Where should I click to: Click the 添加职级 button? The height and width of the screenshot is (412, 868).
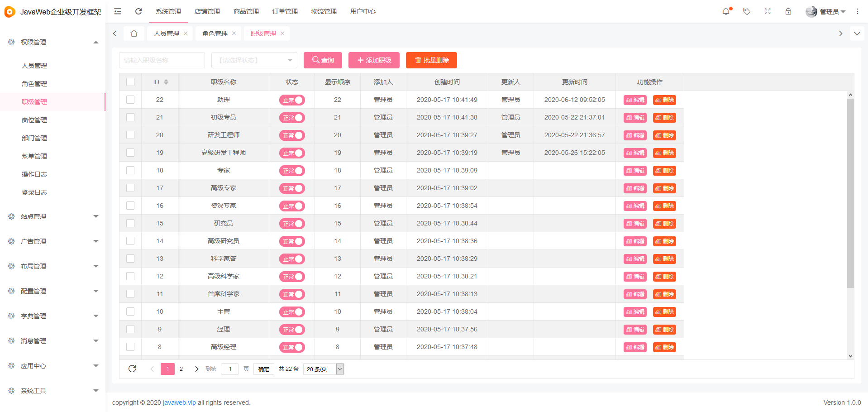click(374, 60)
